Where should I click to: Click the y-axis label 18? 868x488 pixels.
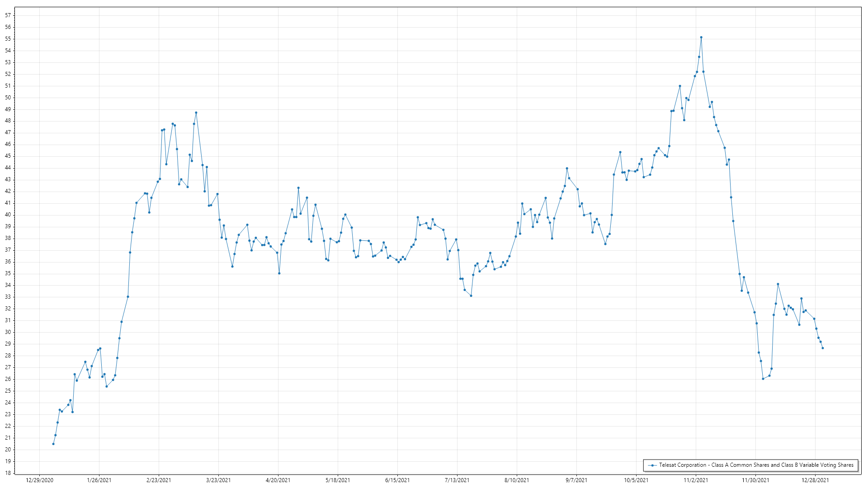point(8,473)
